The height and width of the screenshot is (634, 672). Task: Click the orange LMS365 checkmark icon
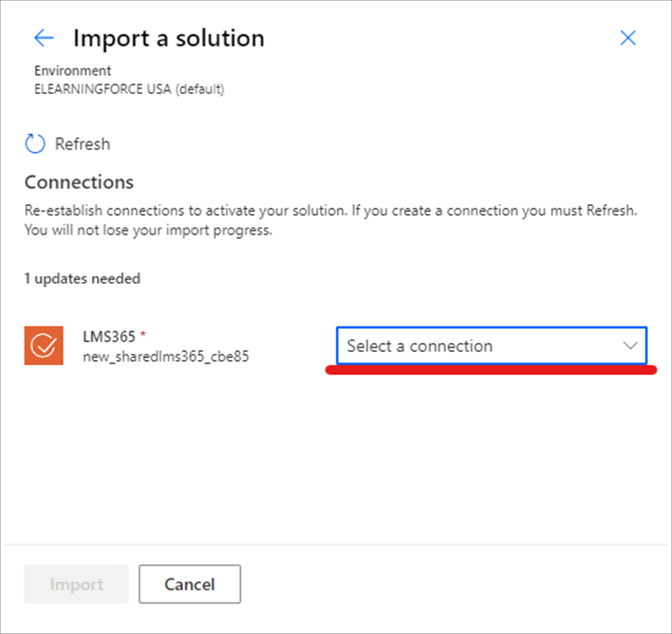coord(43,347)
